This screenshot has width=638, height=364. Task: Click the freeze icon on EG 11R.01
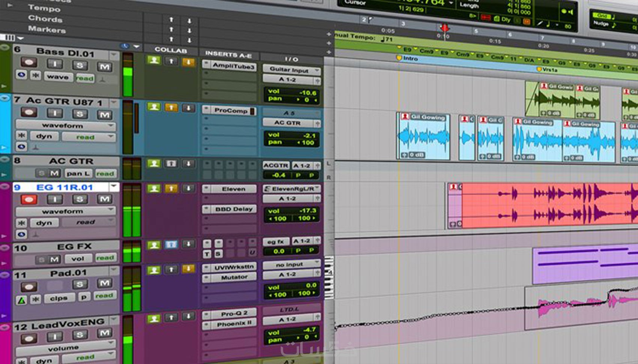tap(22, 223)
